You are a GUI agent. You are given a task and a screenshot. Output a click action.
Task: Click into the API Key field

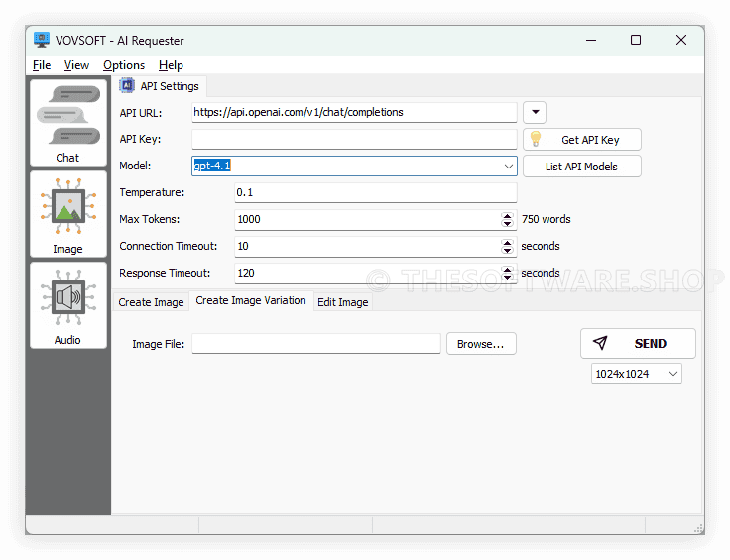point(354,139)
